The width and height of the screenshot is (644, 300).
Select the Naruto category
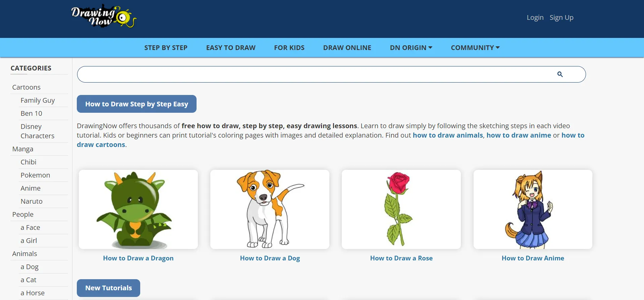(32, 201)
